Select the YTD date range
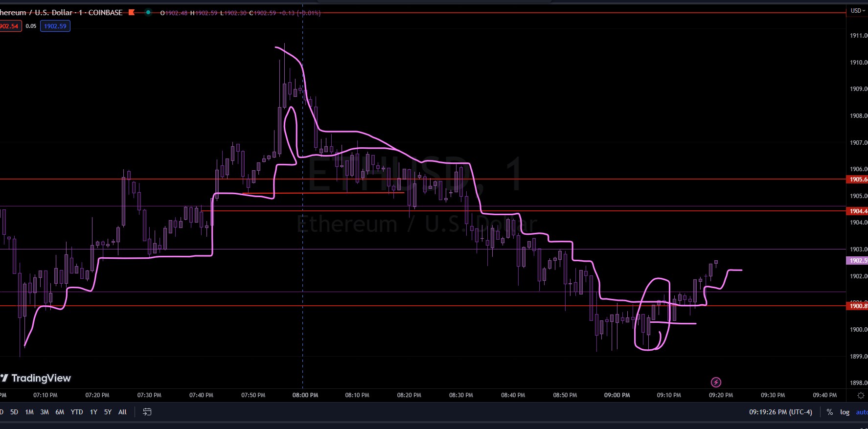The width and height of the screenshot is (868, 429). [x=77, y=412]
